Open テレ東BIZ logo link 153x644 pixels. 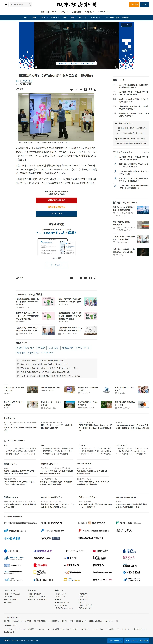40,565
